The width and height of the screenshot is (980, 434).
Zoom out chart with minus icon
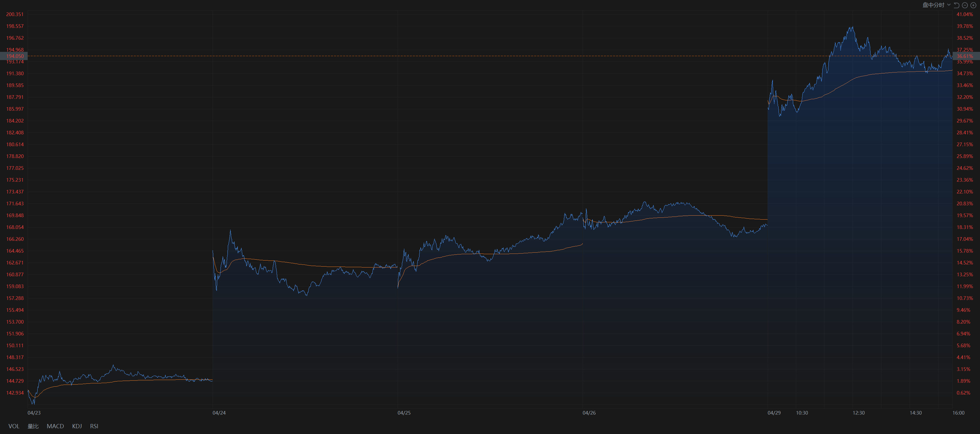(x=965, y=5)
